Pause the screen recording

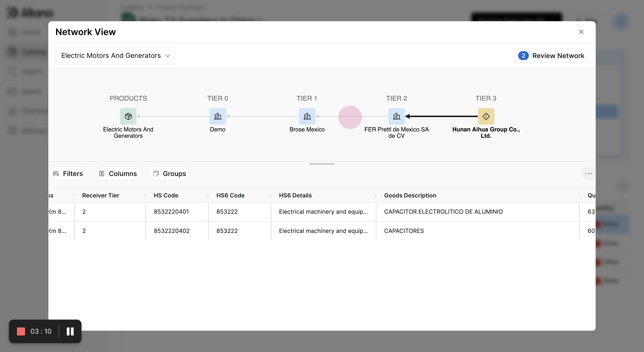70,331
